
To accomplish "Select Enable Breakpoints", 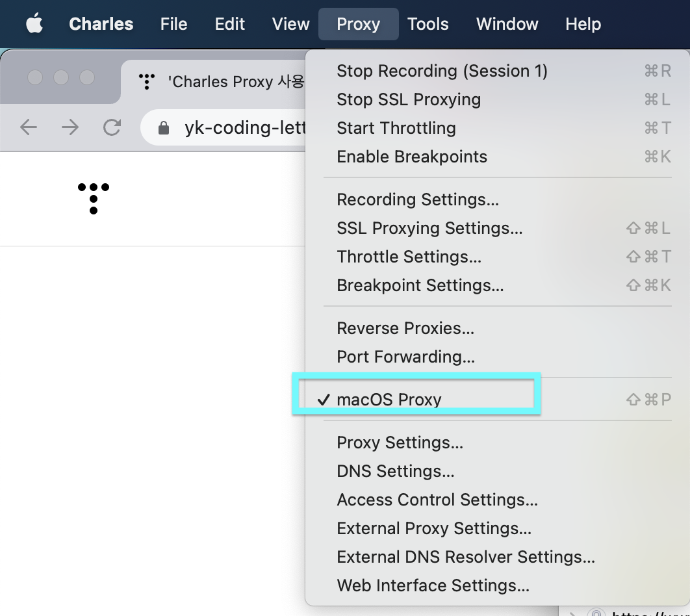I will (x=497, y=157).
